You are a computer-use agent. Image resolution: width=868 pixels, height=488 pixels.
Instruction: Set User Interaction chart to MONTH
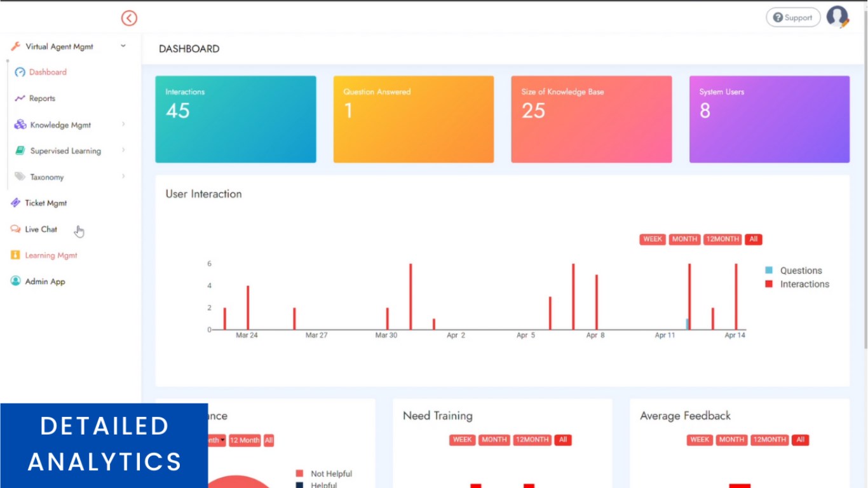click(684, 240)
